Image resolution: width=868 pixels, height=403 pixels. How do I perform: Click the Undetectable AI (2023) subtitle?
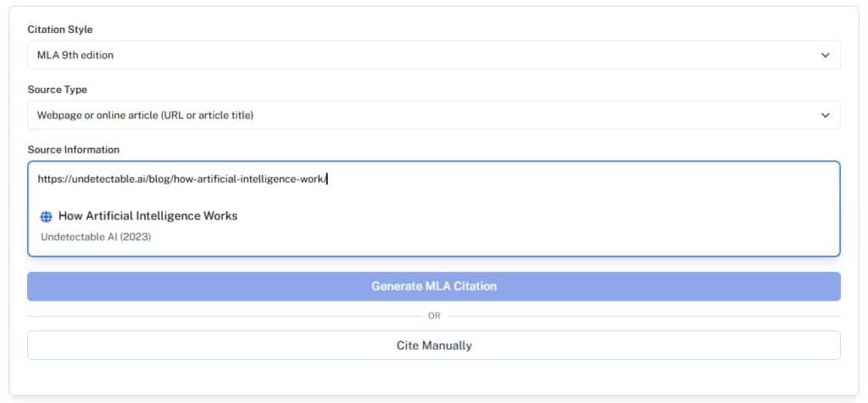coord(96,236)
